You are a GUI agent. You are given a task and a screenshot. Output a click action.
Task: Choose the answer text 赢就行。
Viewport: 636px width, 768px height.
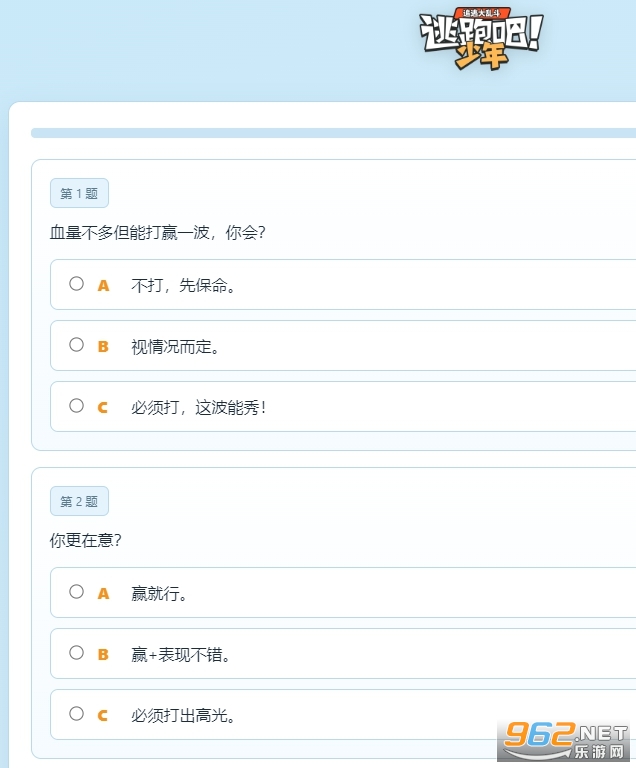160,594
